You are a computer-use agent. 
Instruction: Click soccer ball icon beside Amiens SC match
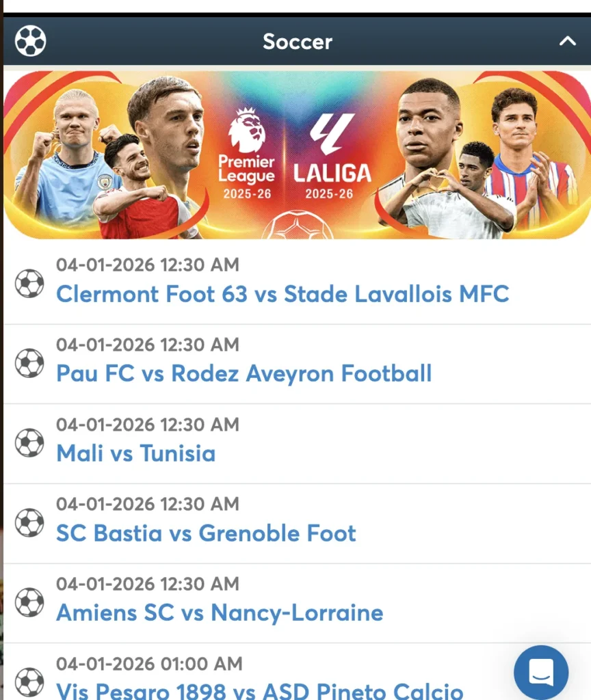point(29,602)
